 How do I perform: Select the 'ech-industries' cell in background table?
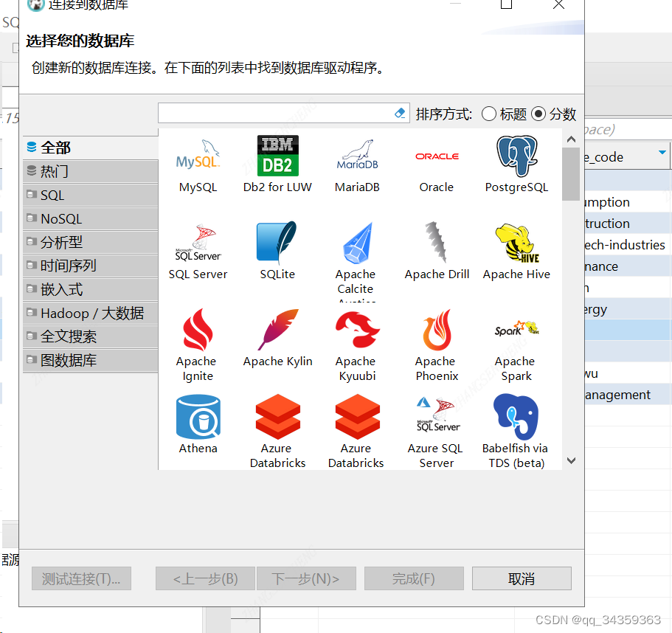tap(628, 245)
